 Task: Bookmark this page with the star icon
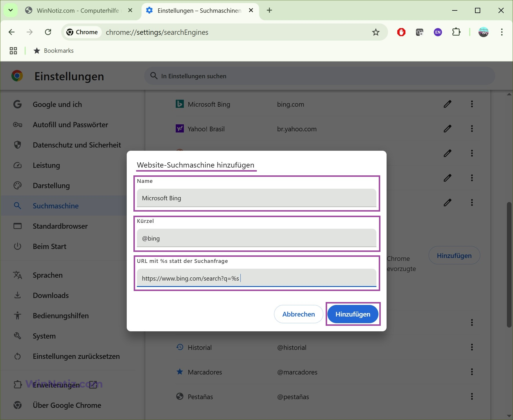[376, 32]
